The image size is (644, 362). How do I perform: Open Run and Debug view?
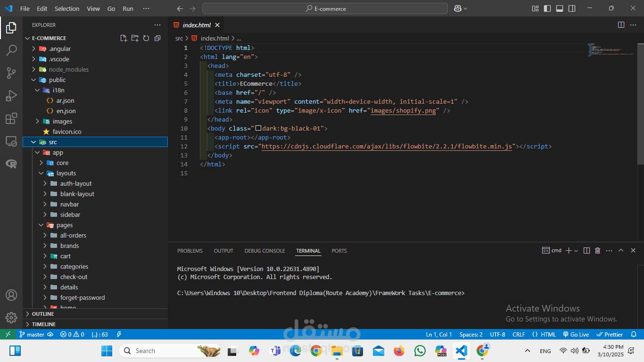point(11,96)
